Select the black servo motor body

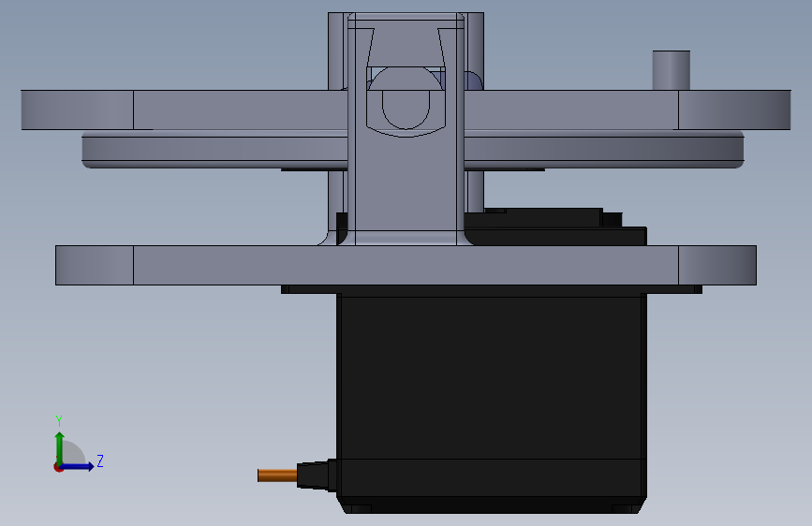492,376
